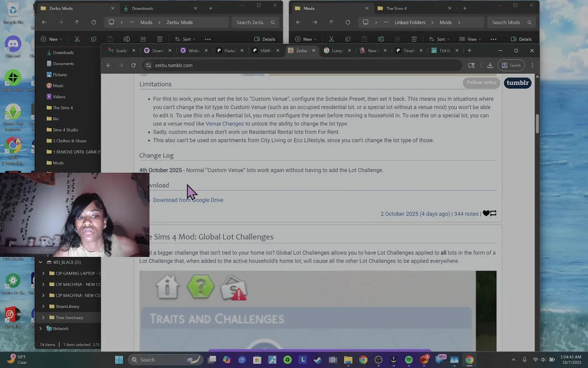The image size is (588, 368).
Task: Expand Thee Sanctuary folder
Action: [x=43, y=318]
